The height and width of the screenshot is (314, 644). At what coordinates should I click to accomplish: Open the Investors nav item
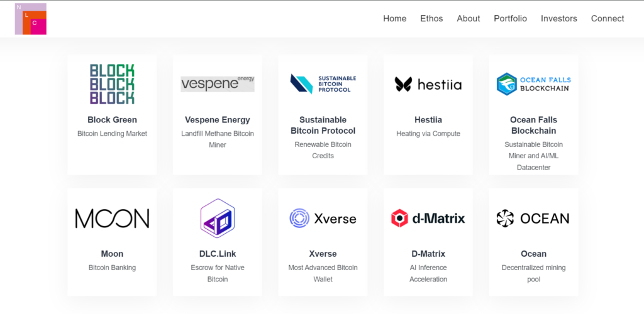(x=559, y=18)
